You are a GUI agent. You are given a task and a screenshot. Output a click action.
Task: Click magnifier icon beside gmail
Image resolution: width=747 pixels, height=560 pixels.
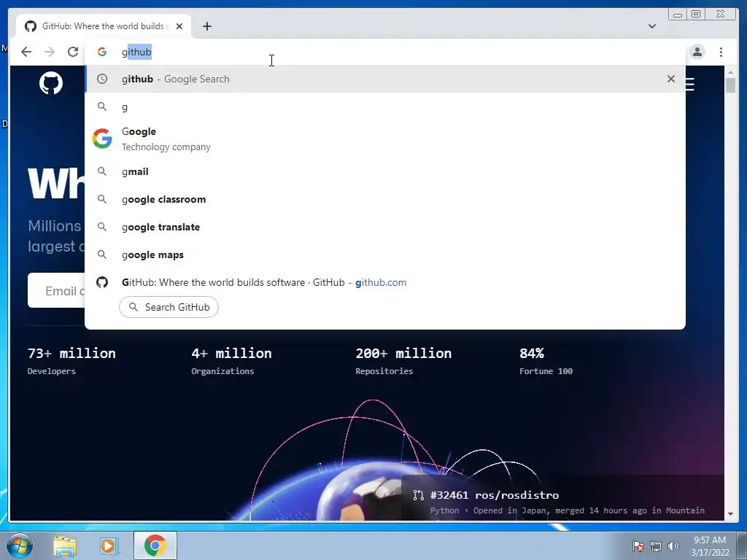point(102,171)
